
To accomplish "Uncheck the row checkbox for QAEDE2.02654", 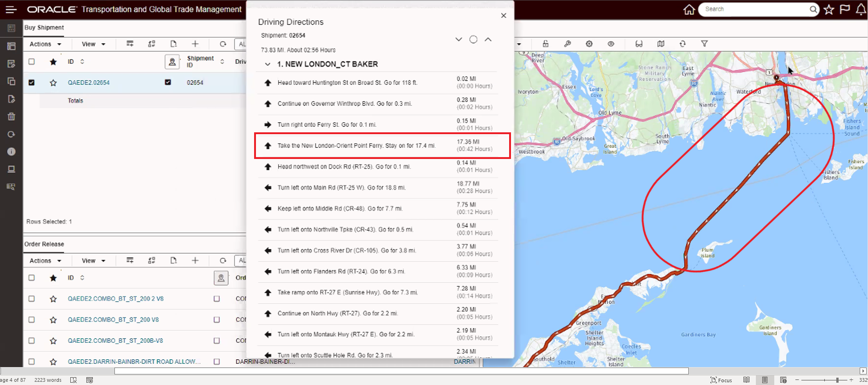I will (31, 83).
